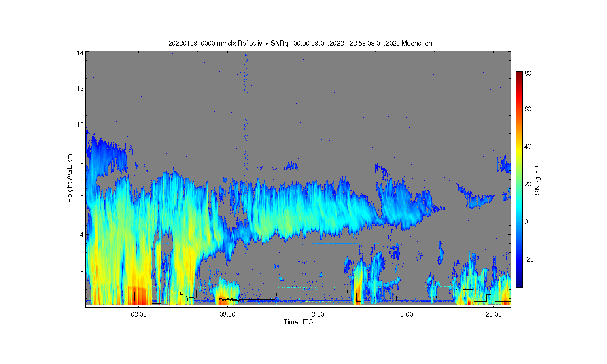The width and height of the screenshot is (607, 364).
Task: Click the 03:00 time tick label
Action: point(139,314)
